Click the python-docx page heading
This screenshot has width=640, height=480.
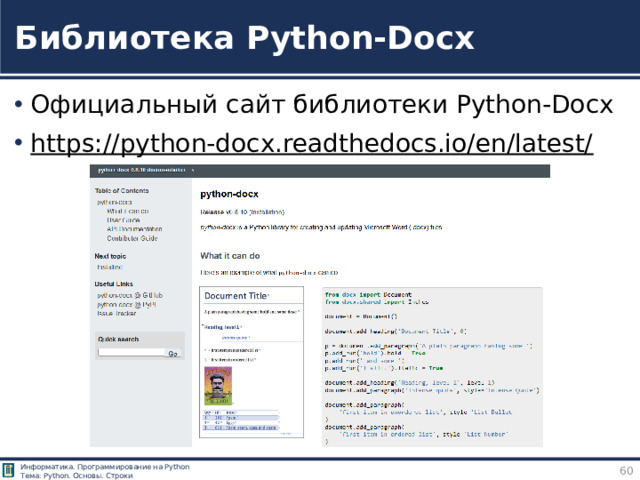pos(229,194)
